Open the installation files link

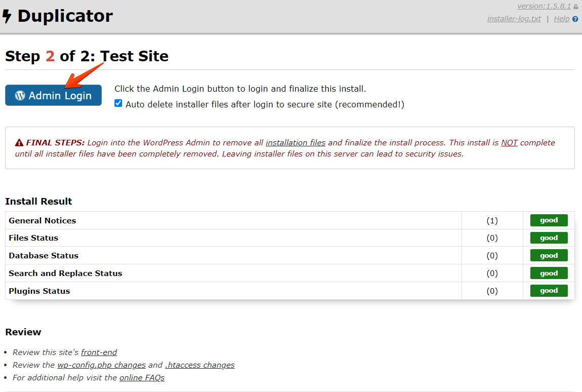tap(295, 143)
